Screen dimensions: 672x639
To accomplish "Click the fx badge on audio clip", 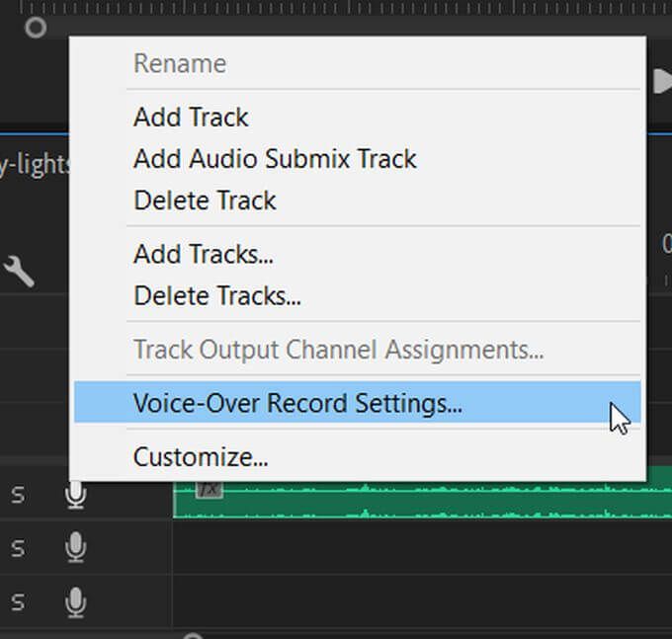I will [210, 490].
